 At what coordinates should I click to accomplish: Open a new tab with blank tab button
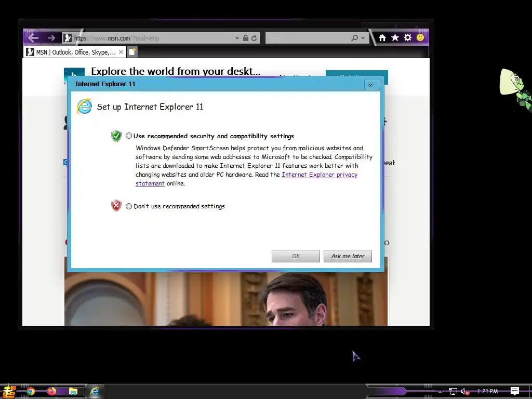[132, 52]
